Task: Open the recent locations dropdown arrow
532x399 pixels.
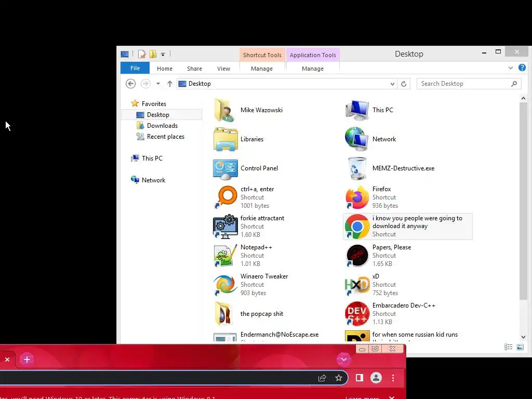Action: click(158, 84)
